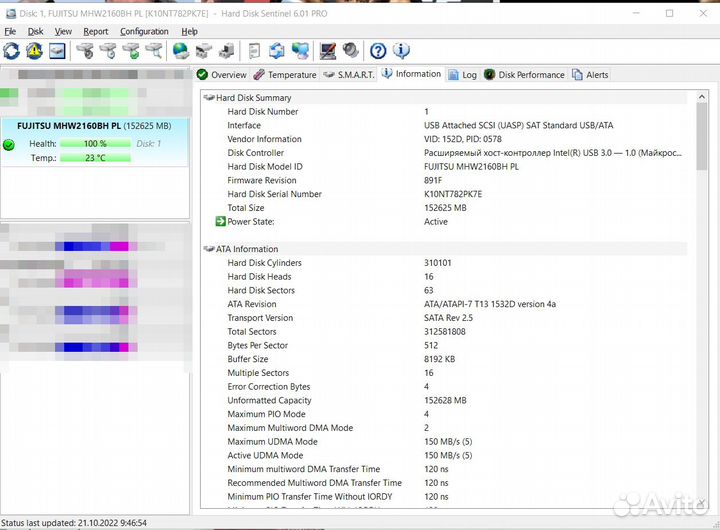The image size is (720, 530).
Task: Switch to the Temperature tab
Action: point(285,74)
